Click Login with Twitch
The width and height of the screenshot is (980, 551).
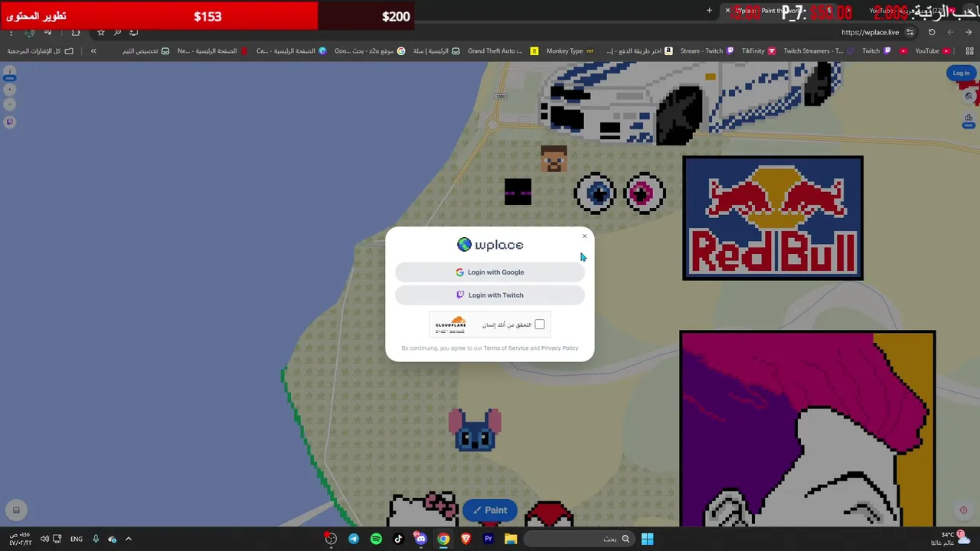tap(490, 295)
